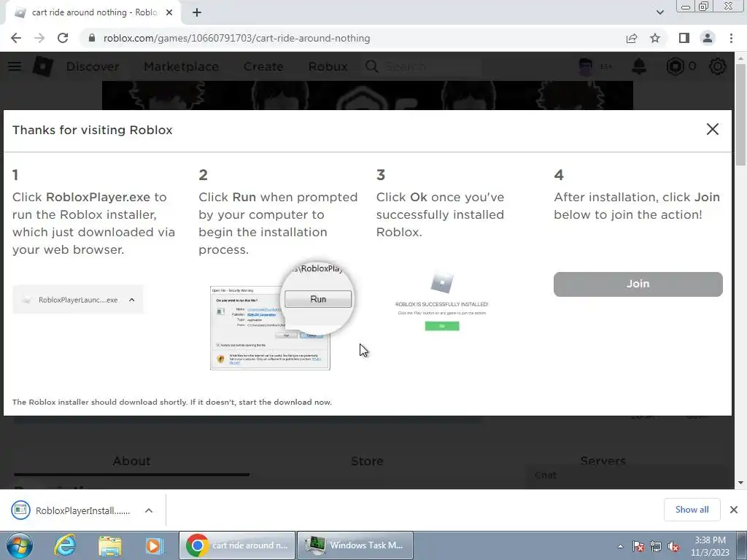The height and width of the screenshot is (560, 747).
Task: Switch to the About tab
Action: [x=131, y=461]
